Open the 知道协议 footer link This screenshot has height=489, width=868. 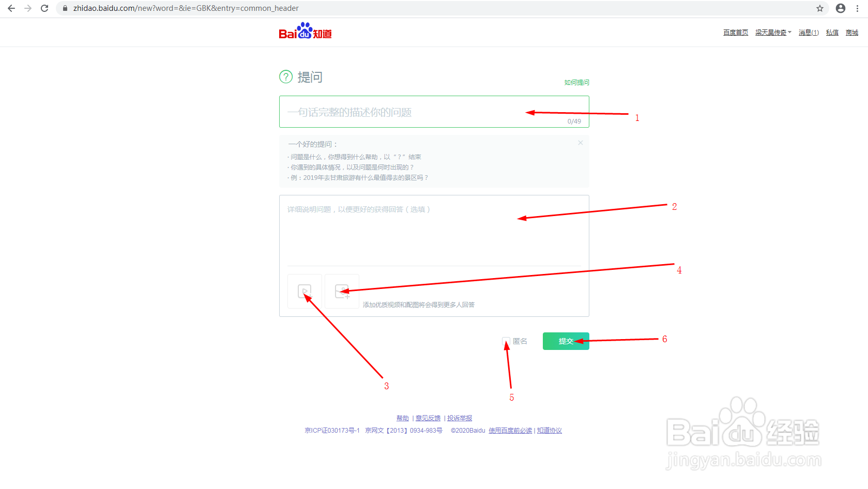550,431
